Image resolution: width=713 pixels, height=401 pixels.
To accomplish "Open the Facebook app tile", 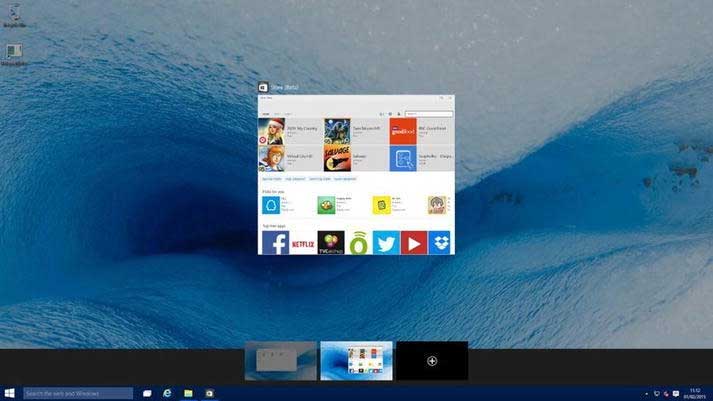I will point(274,242).
